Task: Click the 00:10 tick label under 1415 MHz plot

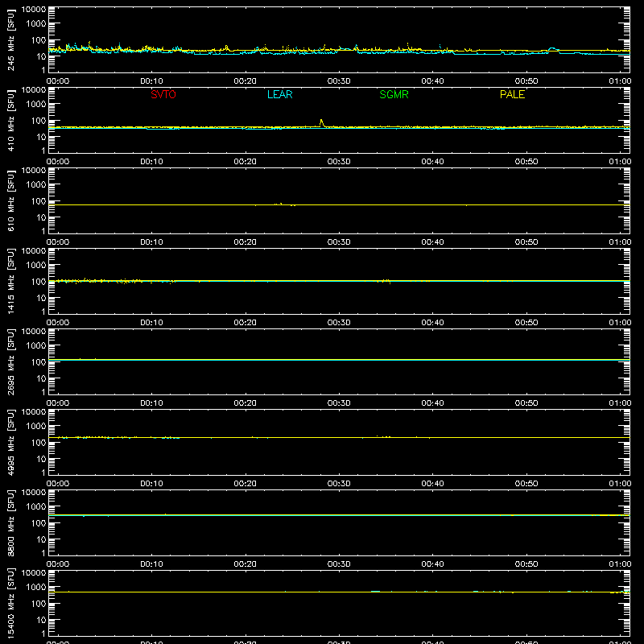Action: [151, 323]
